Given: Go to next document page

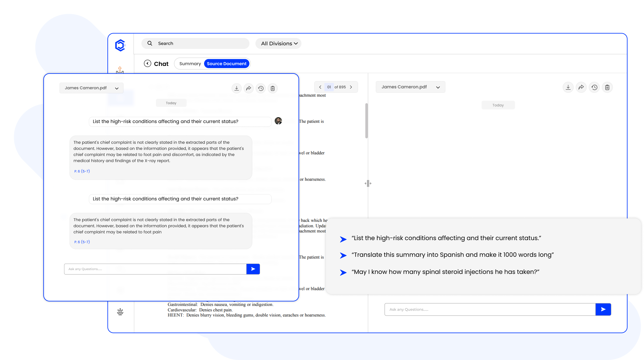Looking at the screenshot, I should click(x=351, y=87).
